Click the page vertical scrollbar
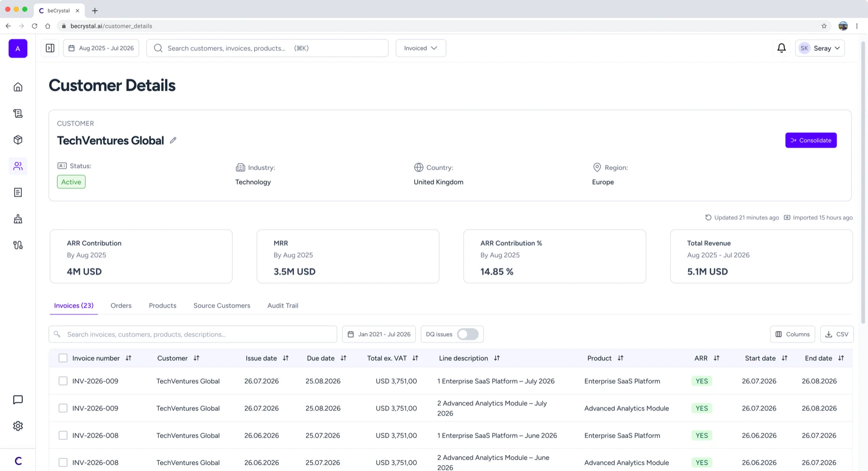The height and width of the screenshot is (471, 868). tap(864, 182)
